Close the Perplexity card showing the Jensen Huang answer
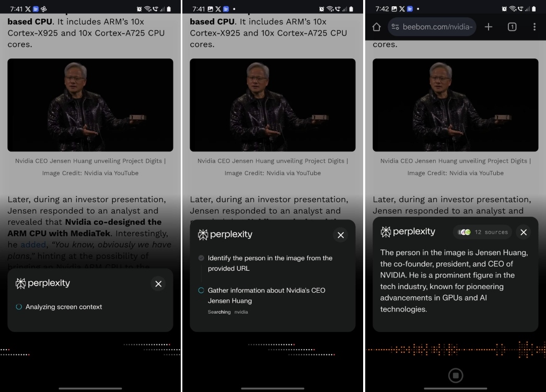Viewport: 546px width, 392px height. click(524, 232)
